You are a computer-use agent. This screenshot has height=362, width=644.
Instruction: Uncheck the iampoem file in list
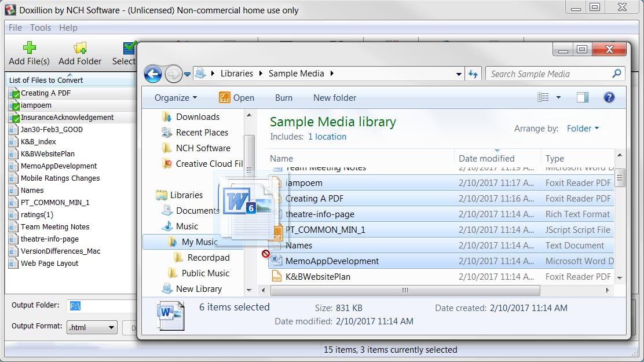pyautogui.click(x=14, y=105)
